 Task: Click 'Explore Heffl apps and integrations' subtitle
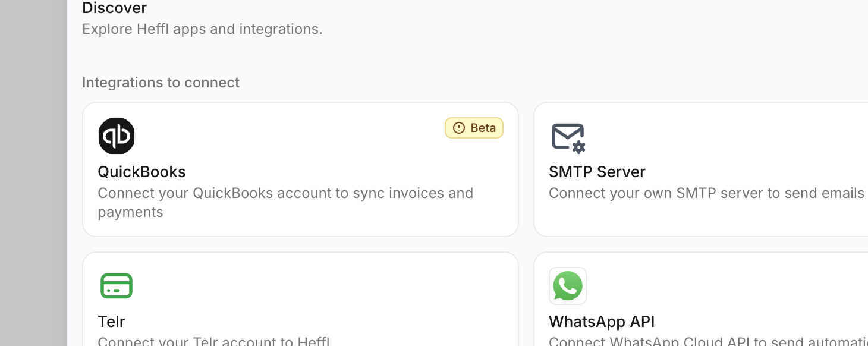(x=202, y=29)
